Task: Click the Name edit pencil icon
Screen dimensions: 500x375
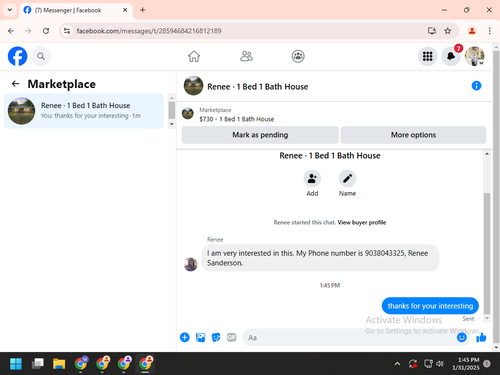Action: [x=347, y=178]
